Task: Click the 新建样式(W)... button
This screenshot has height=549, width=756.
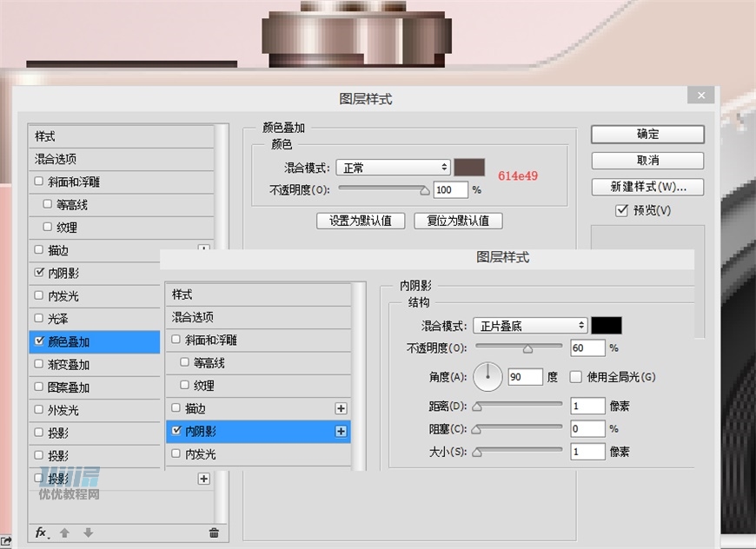Action: click(647, 187)
